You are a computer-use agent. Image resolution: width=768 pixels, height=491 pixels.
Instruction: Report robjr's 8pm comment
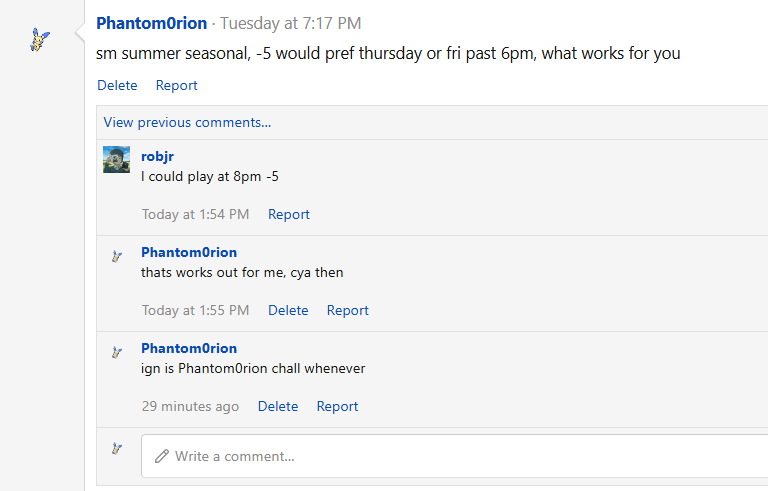[x=288, y=214]
